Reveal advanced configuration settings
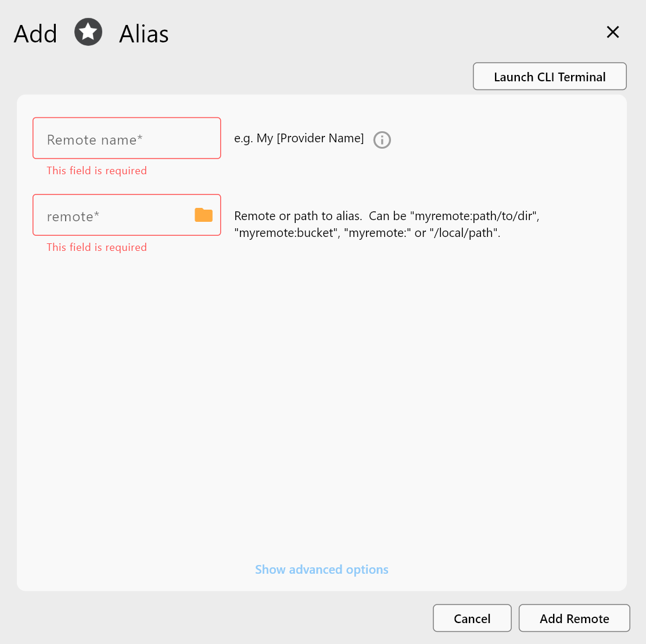646x644 pixels. tap(321, 570)
